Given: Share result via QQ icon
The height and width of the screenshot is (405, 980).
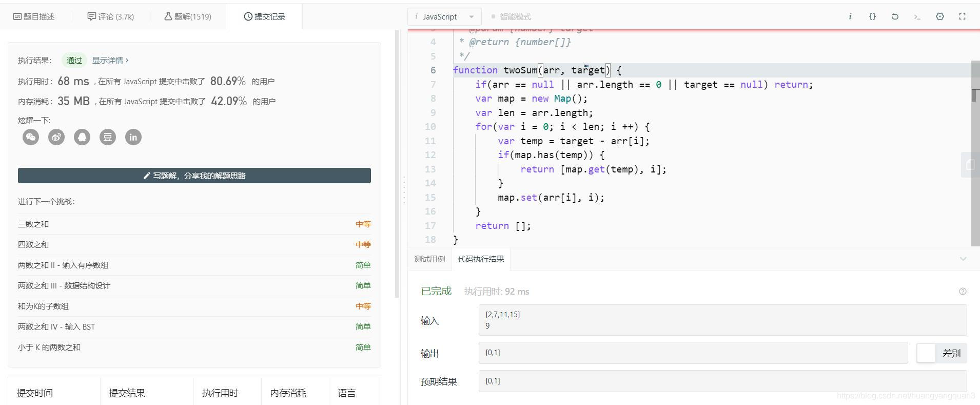Looking at the screenshot, I should point(82,137).
